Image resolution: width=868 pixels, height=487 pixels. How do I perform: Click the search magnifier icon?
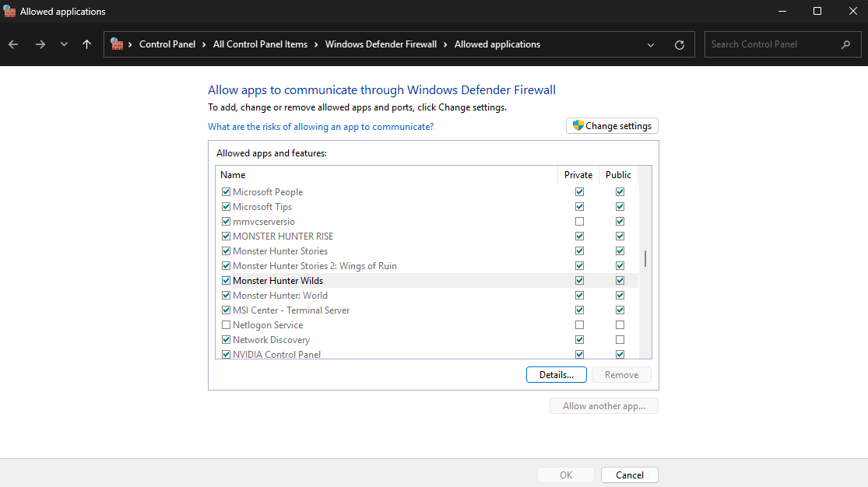[x=845, y=44]
